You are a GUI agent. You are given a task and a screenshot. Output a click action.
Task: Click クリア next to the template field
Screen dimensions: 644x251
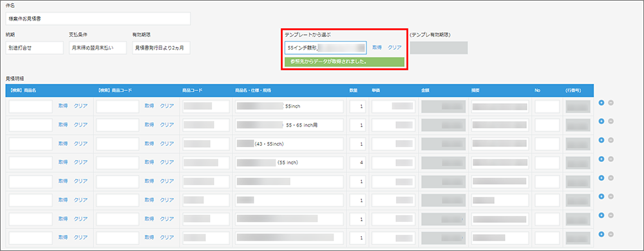395,47
